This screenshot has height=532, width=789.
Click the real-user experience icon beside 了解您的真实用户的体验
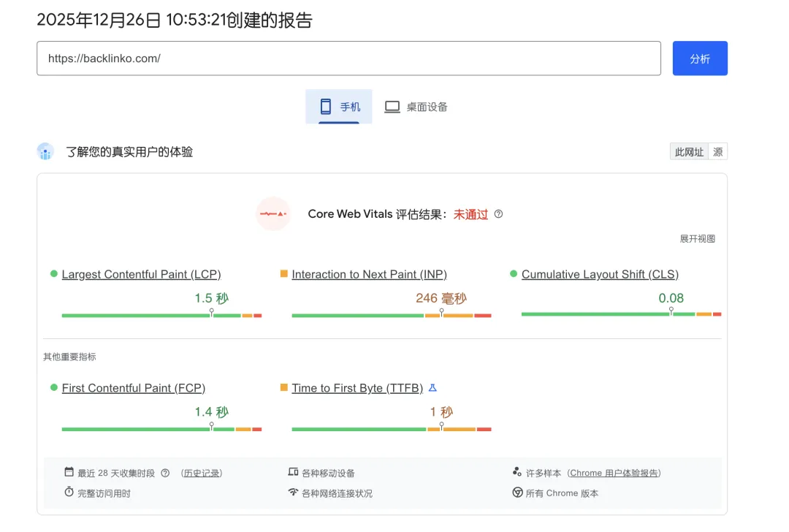[45, 152]
